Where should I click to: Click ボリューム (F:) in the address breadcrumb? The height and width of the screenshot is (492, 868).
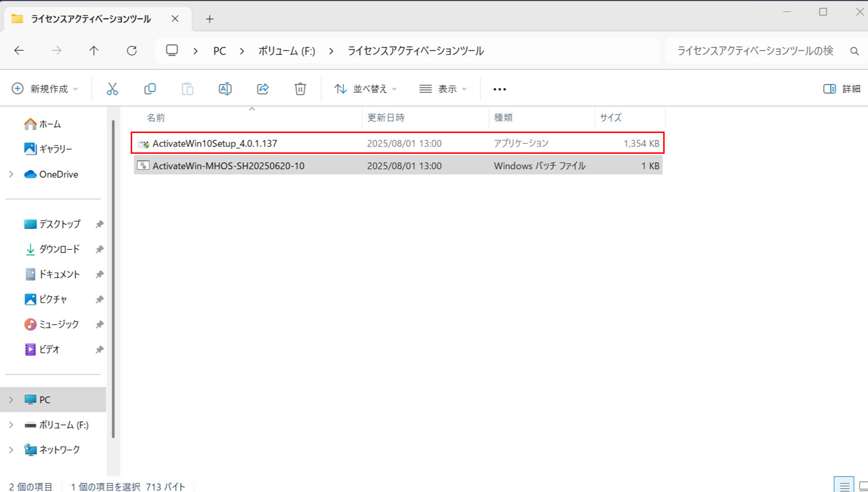click(x=287, y=51)
